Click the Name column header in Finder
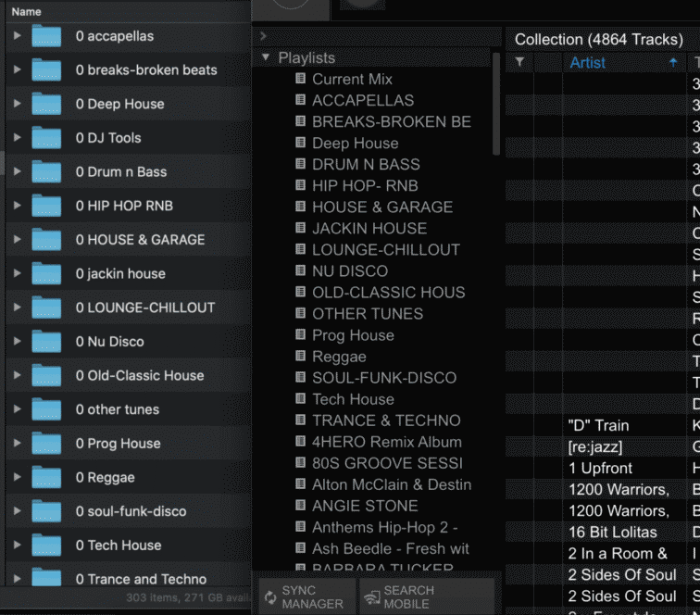This screenshot has width=700, height=615. 27,12
